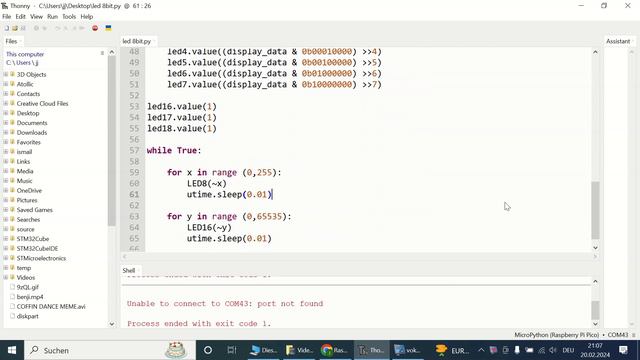640x360 pixels.
Task: Switch to Vide... taskbar item
Action: point(299,350)
